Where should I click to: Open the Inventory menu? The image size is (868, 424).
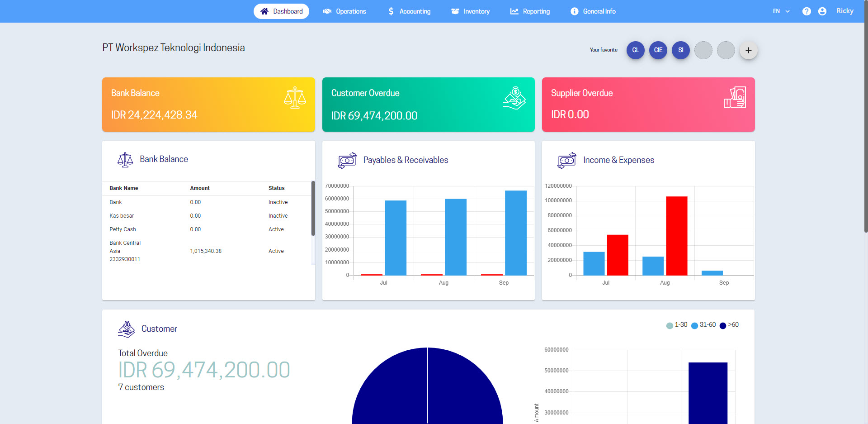point(471,11)
